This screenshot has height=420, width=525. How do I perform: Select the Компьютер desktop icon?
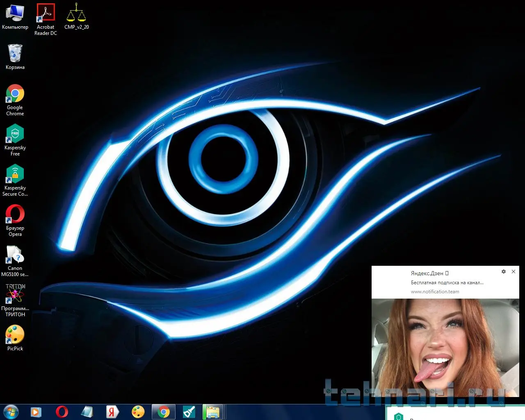click(x=15, y=13)
